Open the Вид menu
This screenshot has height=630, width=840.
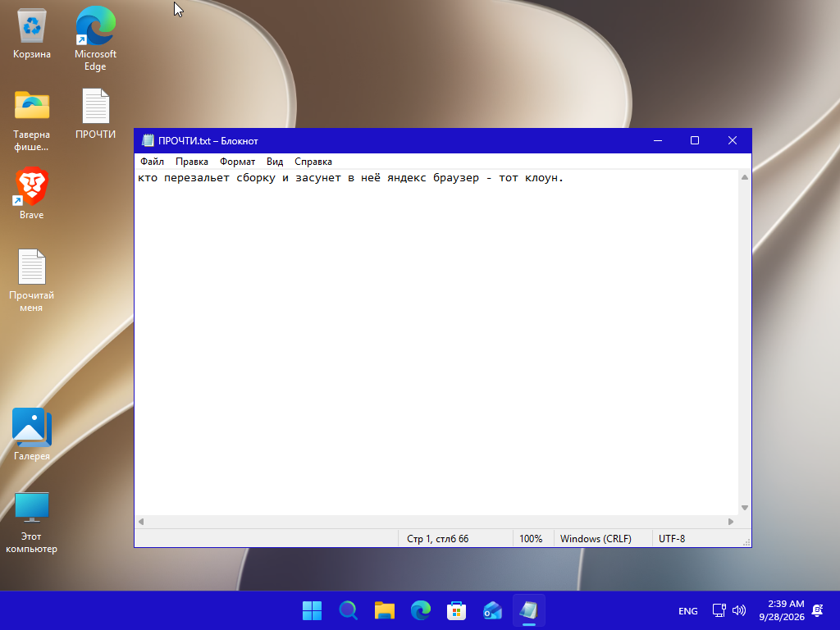[x=275, y=162]
